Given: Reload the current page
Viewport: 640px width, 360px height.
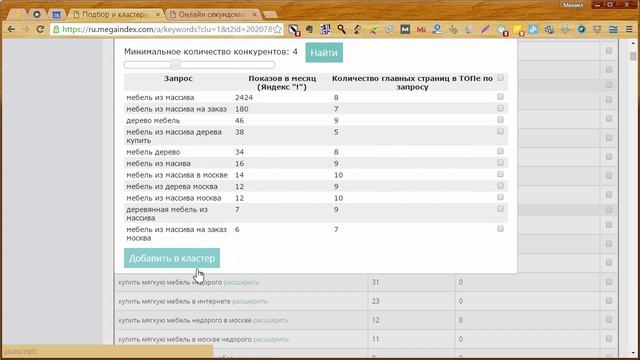Looking at the screenshot, I should click(40, 29).
